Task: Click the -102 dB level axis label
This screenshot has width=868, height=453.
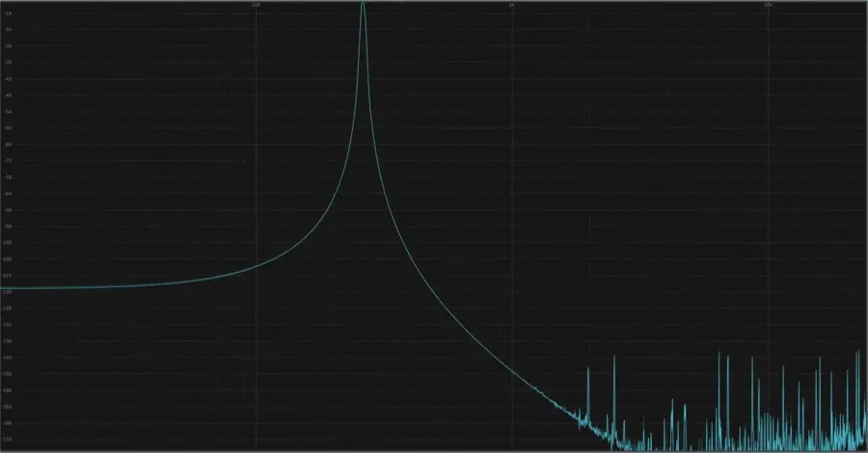Action: [9, 243]
